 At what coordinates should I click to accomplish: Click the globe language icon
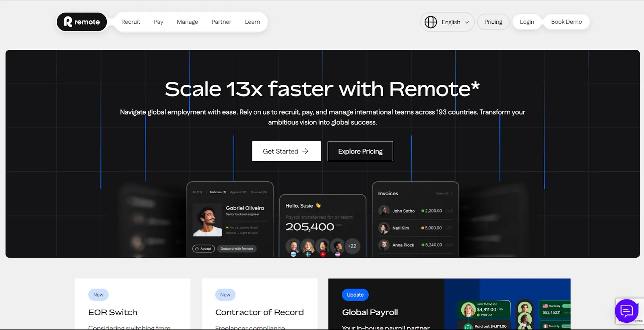431,22
